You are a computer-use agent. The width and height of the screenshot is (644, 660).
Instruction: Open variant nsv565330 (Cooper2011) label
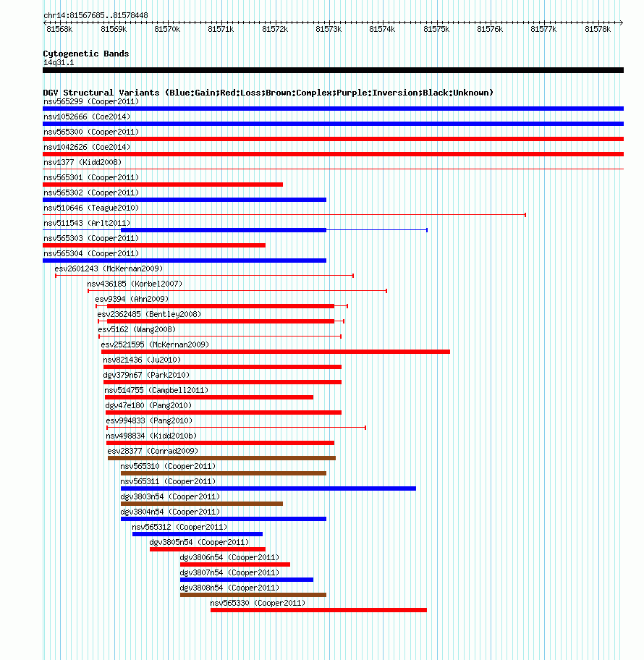pos(258,601)
